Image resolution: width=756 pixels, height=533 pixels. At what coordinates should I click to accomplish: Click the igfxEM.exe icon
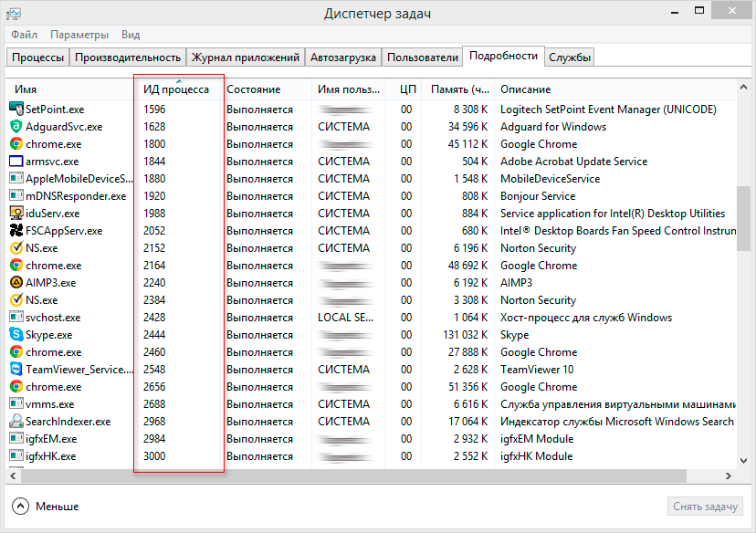pos(16,439)
